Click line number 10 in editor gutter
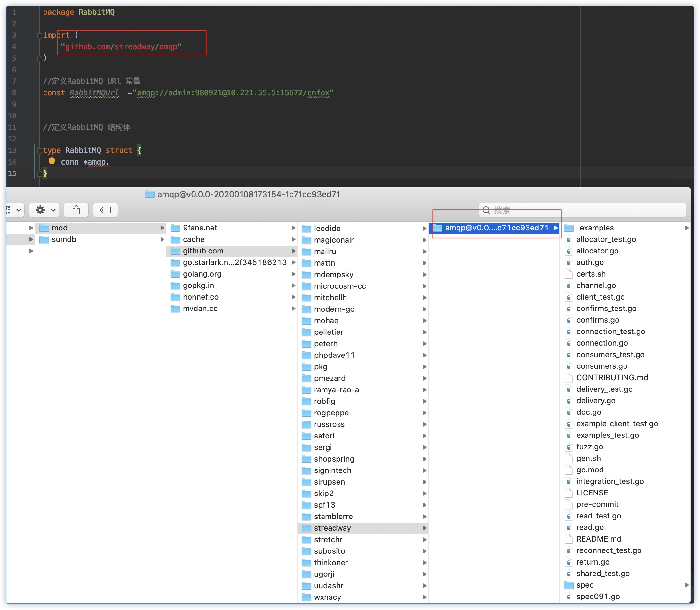Screen dimensions: 700x610 click(12, 116)
